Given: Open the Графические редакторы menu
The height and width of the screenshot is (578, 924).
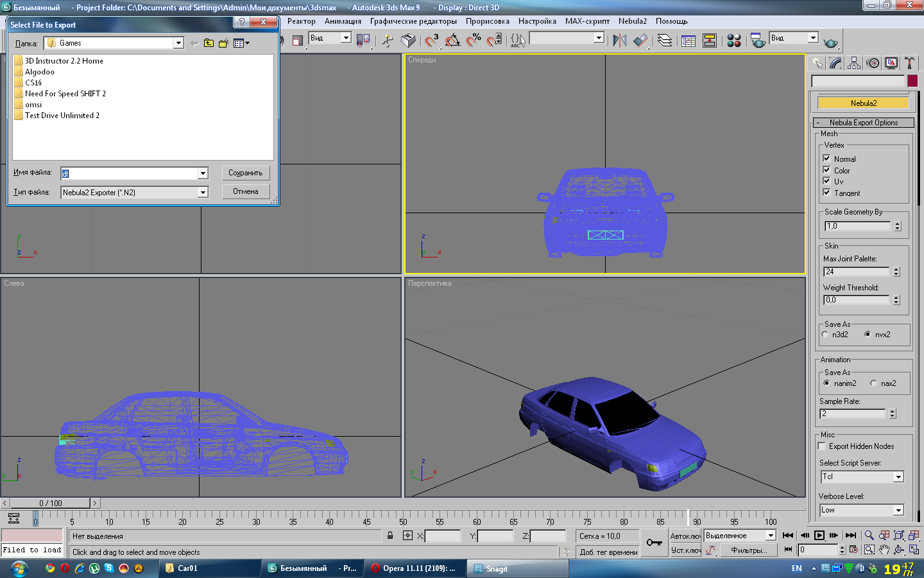Looking at the screenshot, I should (x=413, y=21).
